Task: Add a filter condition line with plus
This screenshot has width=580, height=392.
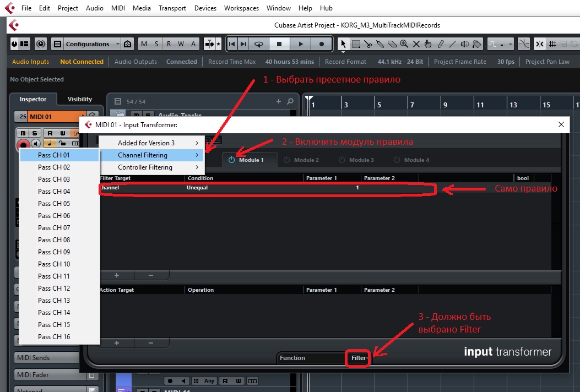Action: pos(117,275)
